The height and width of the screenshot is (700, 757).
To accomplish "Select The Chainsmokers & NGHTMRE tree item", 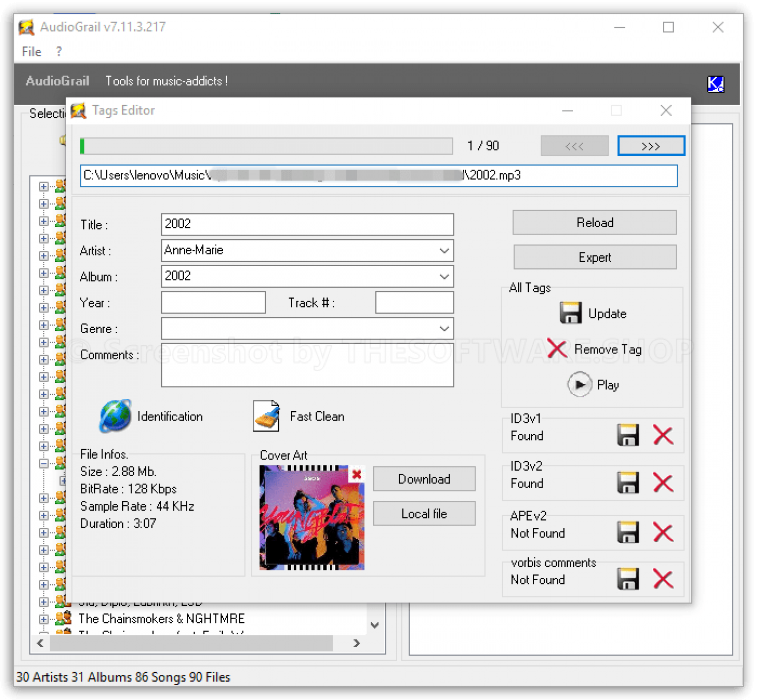I will [162, 618].
